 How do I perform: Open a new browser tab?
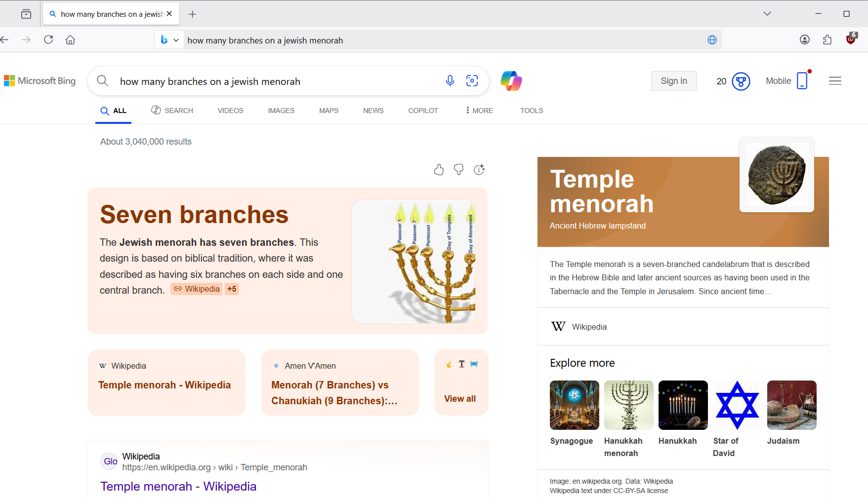pyautogui.click(x=193, y=14)
